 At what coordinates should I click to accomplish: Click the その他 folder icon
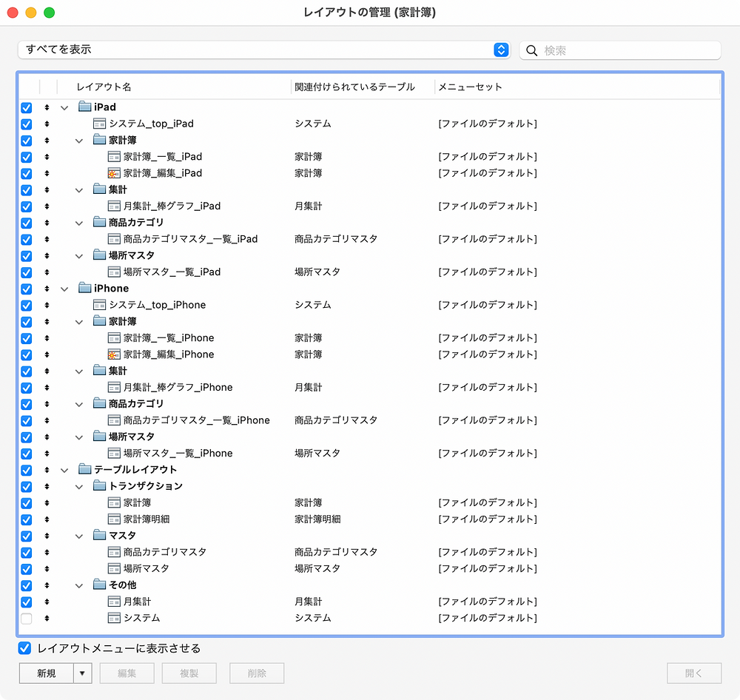[99, 585]
